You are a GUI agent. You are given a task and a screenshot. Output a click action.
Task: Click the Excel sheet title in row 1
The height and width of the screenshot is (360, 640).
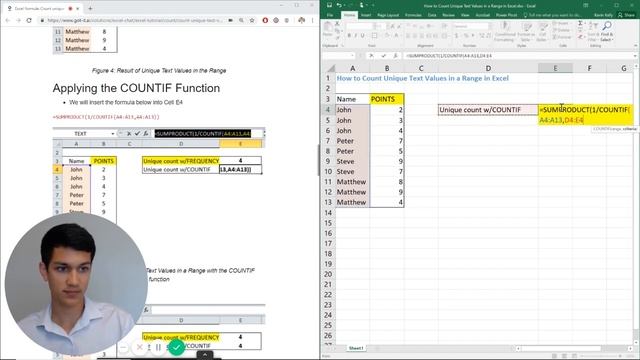[422, 78]
